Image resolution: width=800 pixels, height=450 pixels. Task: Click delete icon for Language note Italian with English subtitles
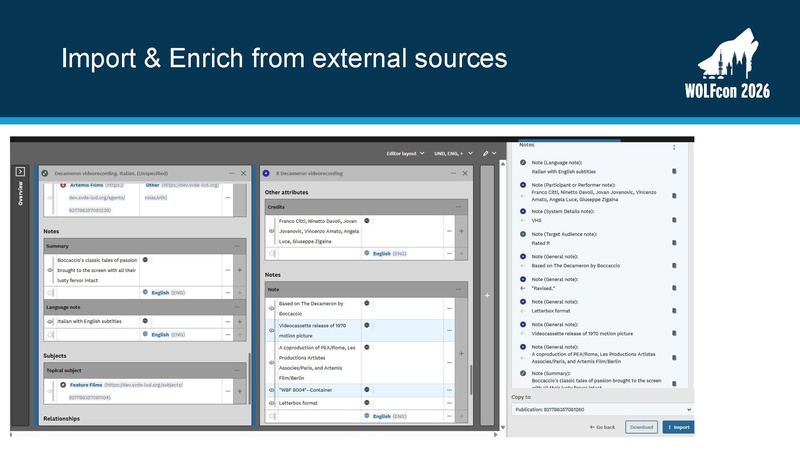pyautogui.click(x=674, y=171)
